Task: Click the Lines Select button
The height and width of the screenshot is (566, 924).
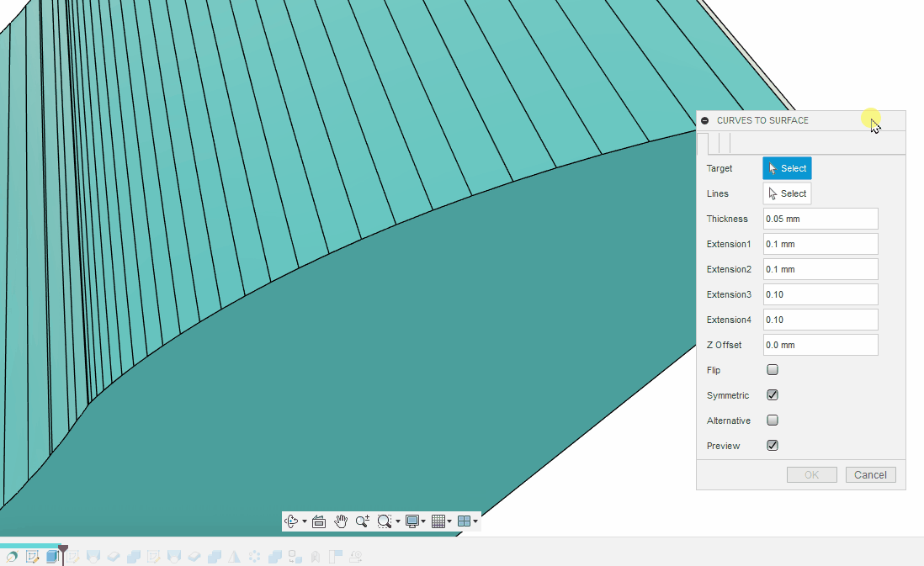Action: pyautogui.click(x=787, y=193)
